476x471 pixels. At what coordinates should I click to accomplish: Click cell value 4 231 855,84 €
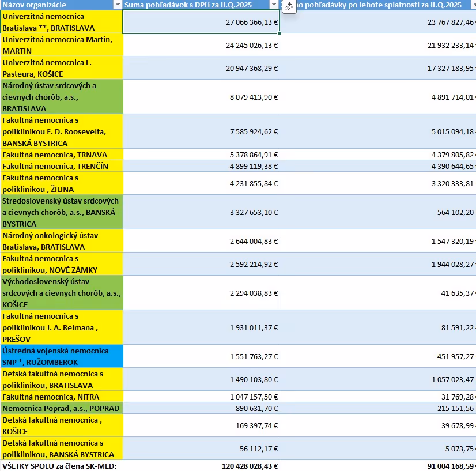pos(254,184)
